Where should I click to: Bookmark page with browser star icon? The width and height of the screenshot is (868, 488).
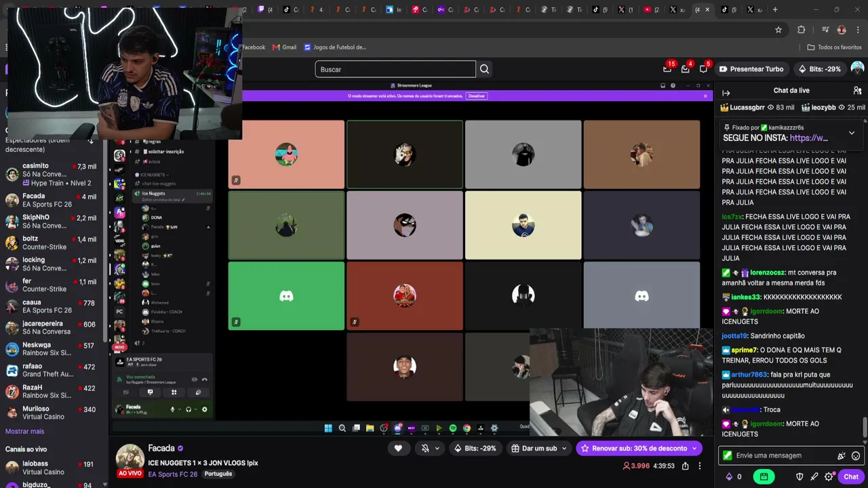tap(778, 29)
